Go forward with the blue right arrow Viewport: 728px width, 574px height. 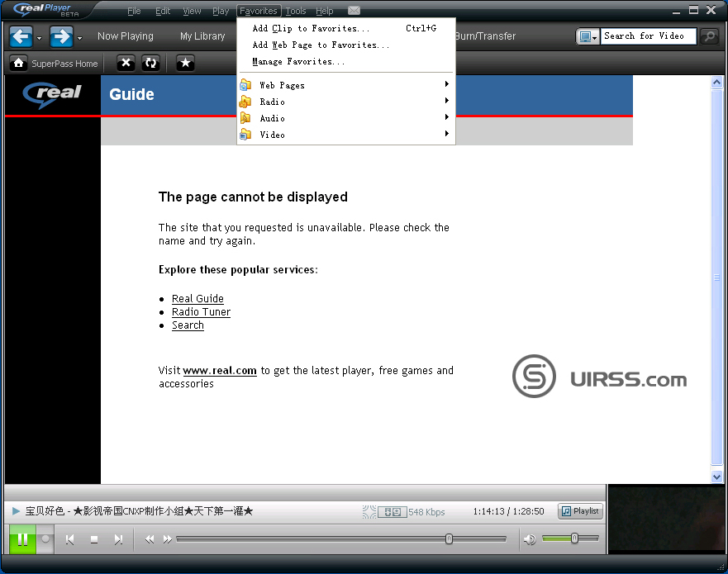click(x=61, y=36)
